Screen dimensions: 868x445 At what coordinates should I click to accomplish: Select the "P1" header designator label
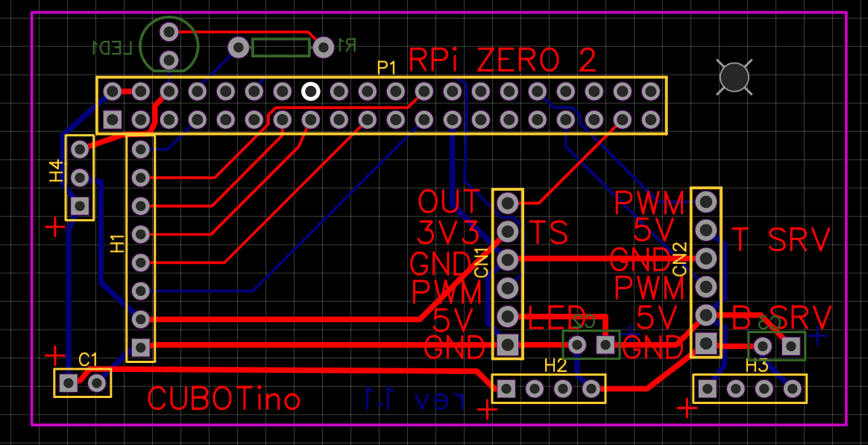coord(386,68)
